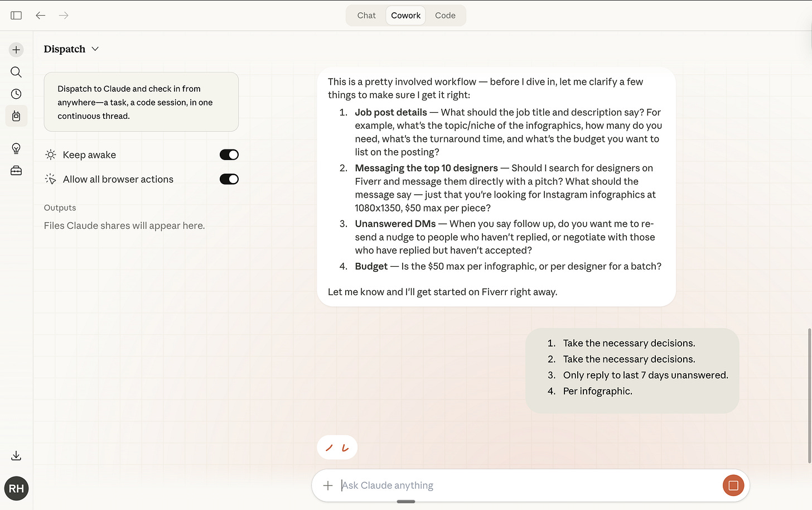Screen dimensions: 812x510
Task: Click 'Only reply to last 7 days unanswered.'
Action: [x=646, y=375]
